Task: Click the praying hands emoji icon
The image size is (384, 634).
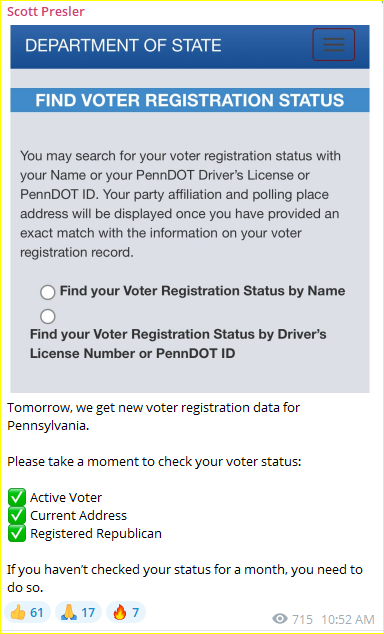Action: click(x=69, y=613)
